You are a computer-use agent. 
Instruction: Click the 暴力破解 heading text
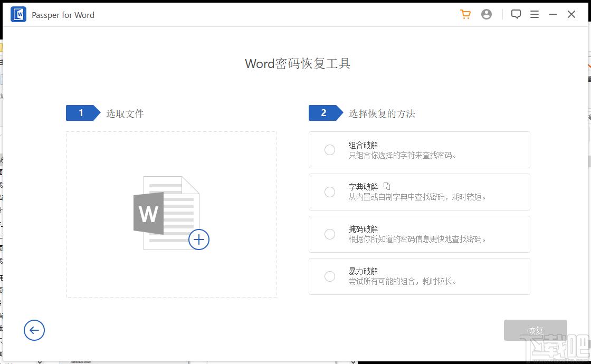(363, 271)
